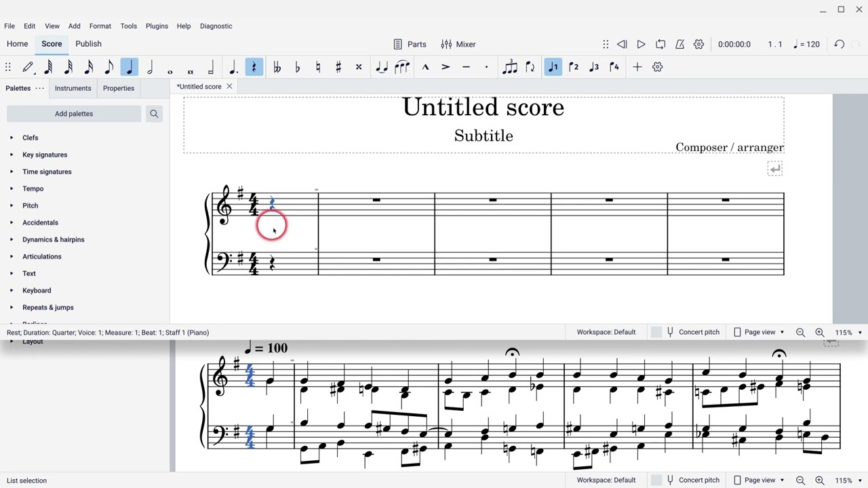
Task: Select eighth note duration
Action: (x=109, y=67)
